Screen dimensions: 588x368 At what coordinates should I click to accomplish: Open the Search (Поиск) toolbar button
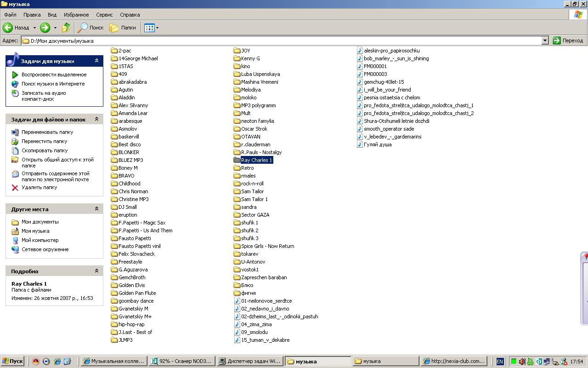click(90, 28)
